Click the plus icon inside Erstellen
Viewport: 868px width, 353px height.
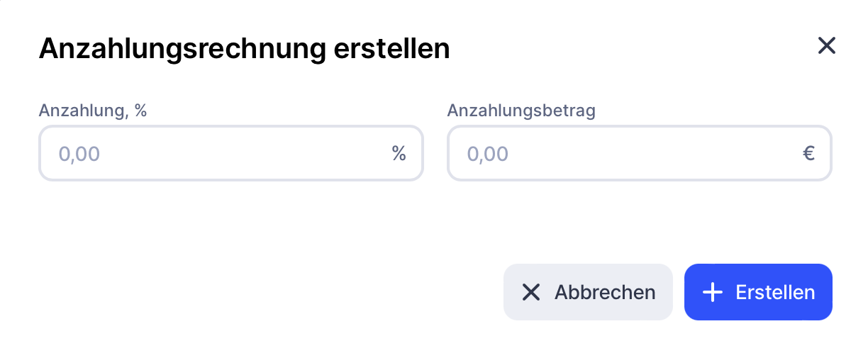[711, 292]
